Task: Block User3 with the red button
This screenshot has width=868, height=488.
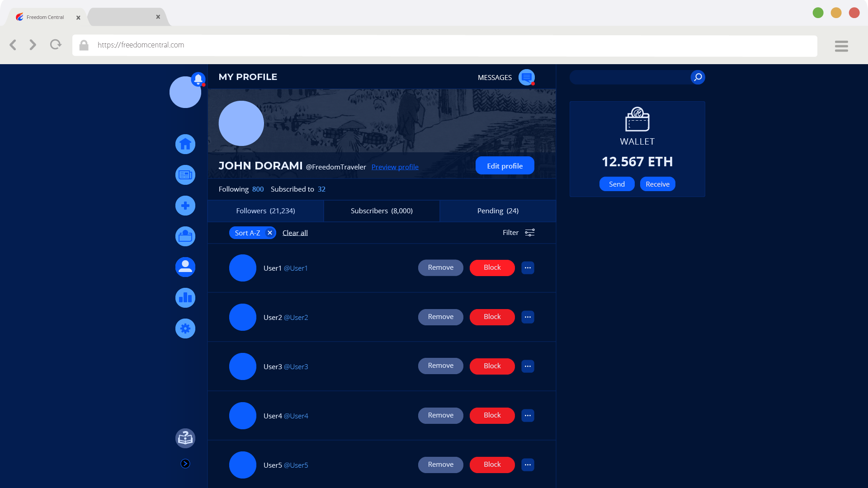Action: [x=492, y=366]
